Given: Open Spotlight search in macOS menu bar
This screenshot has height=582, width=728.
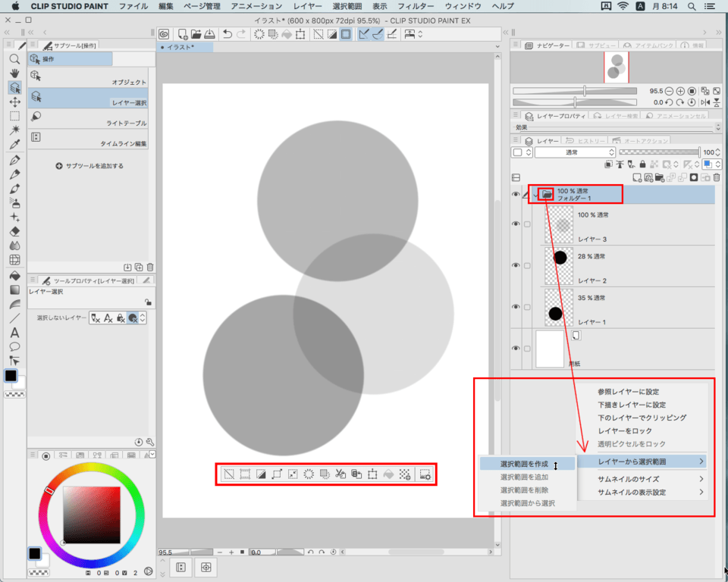Looking at the screenshot, I should tap(692, 7).
